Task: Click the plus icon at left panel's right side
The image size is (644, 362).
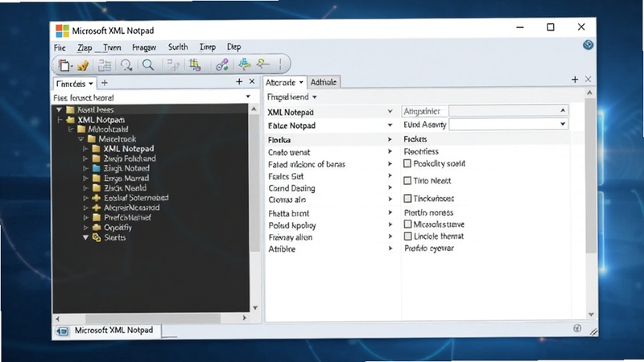Action: pos(239,82)
